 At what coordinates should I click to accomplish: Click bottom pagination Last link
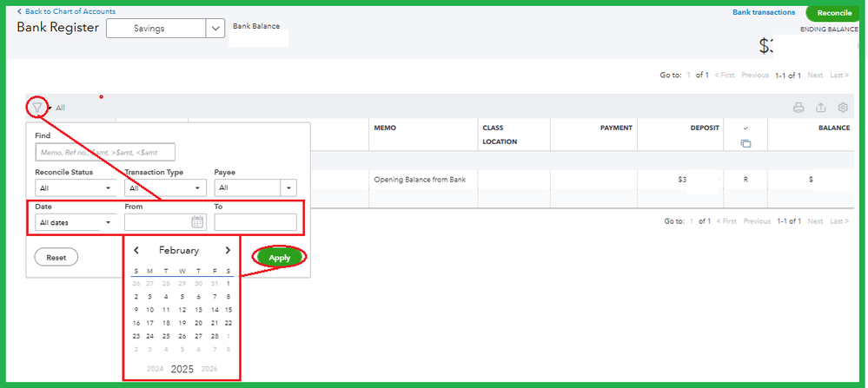[839, 221]
